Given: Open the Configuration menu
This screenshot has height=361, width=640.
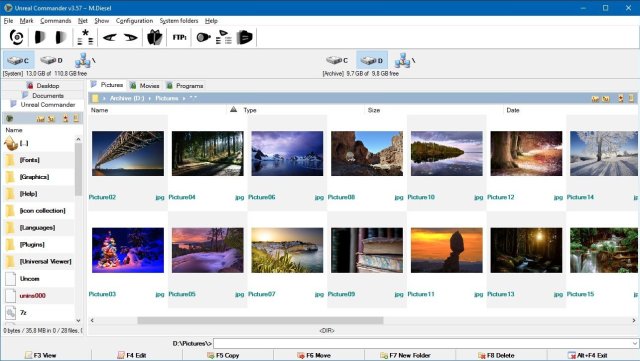Looking at the screenshot, I should coord(134,20).
